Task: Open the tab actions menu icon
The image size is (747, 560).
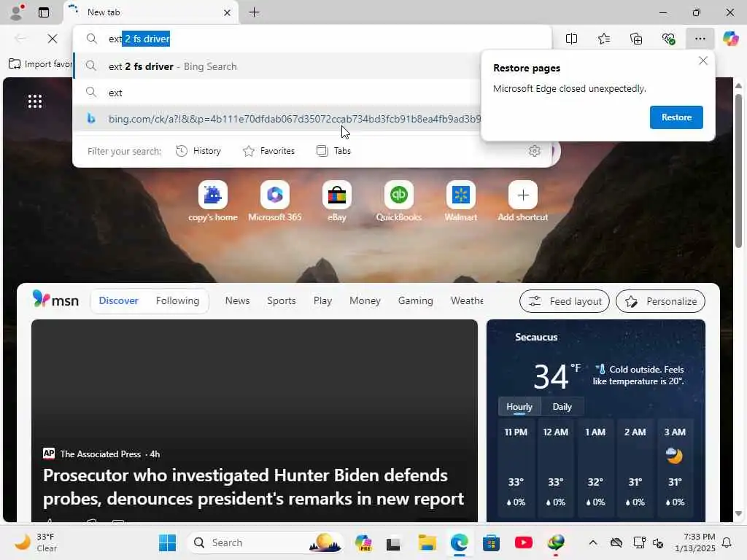Action: coord(44,12)
